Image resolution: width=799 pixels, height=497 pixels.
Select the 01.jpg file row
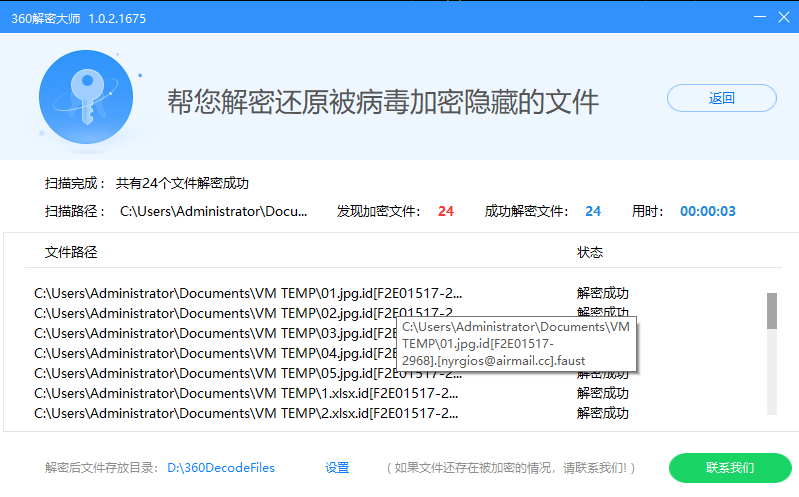click(x=247, y=293)
